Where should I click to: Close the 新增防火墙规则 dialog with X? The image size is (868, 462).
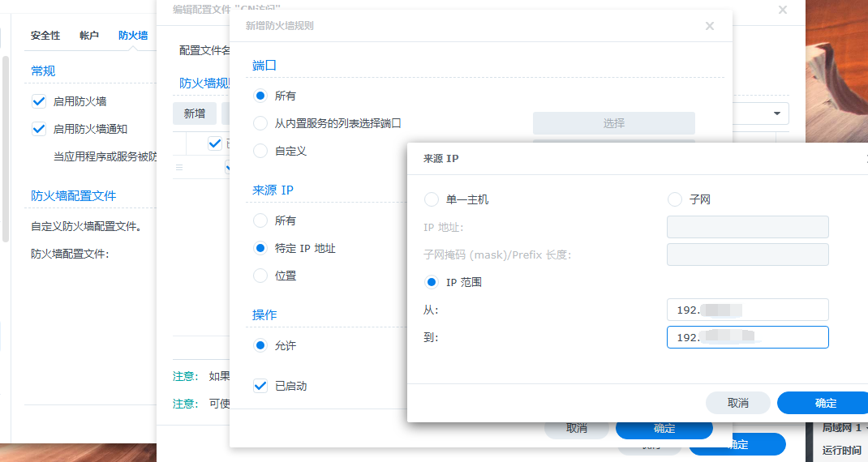(x=709, y=26)
